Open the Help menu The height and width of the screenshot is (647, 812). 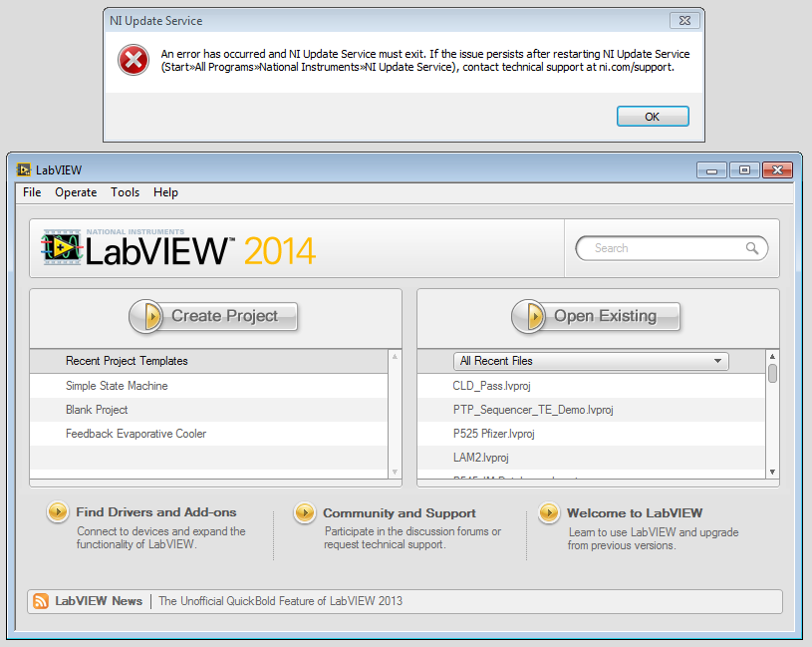pos(165,192)
